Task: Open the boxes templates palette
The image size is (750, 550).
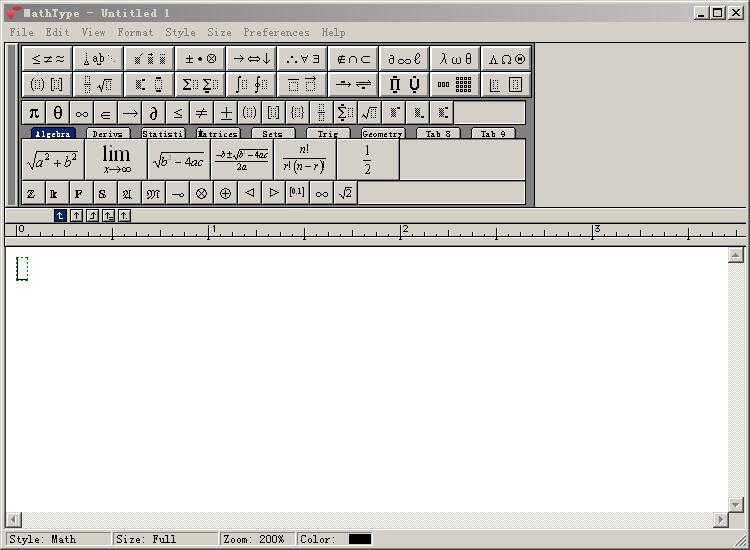Action: (x=506, y=85)
